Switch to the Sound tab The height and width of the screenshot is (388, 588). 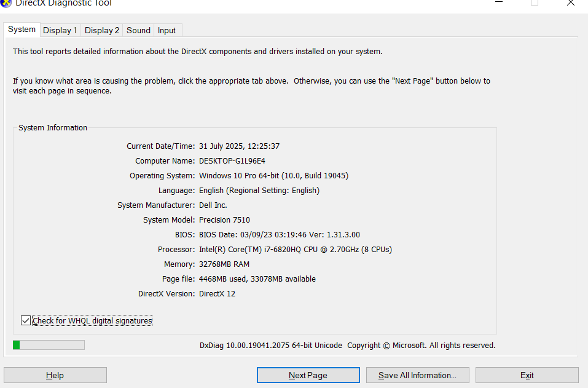[x=138, y=30]
